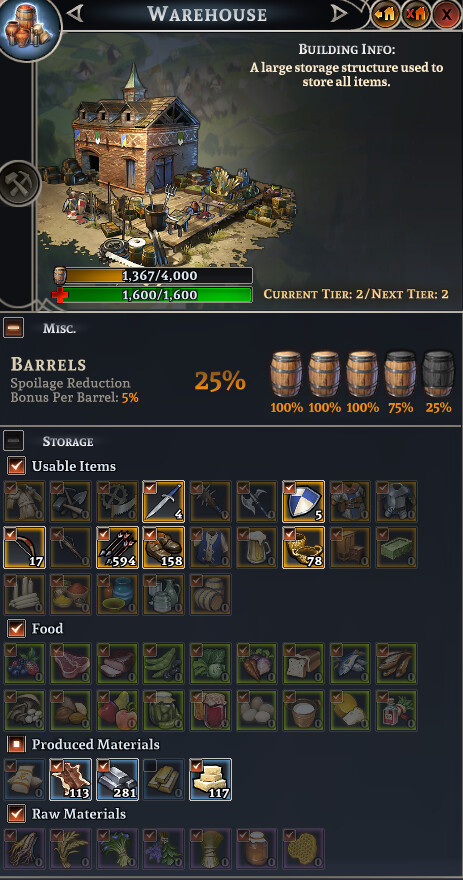
Task: Go to previous building with left arrow
Action: pos(74,14)
